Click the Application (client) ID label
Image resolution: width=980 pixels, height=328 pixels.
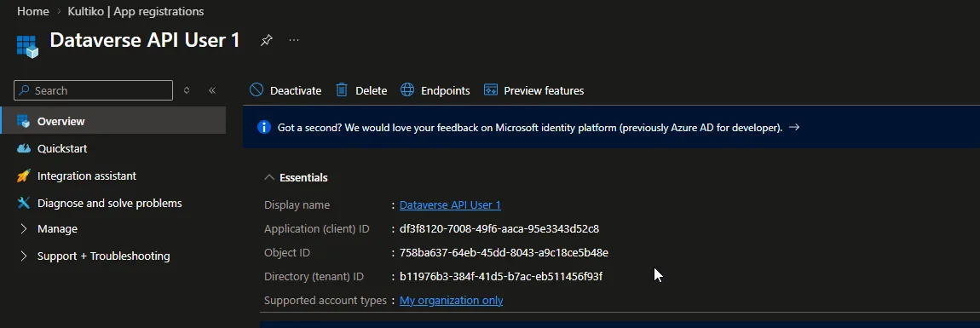point(317,228)
